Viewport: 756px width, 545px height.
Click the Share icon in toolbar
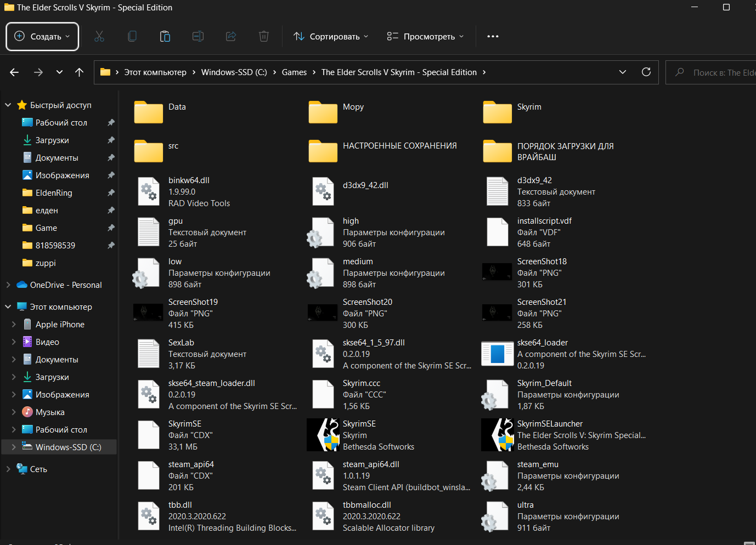coord(231,37)
